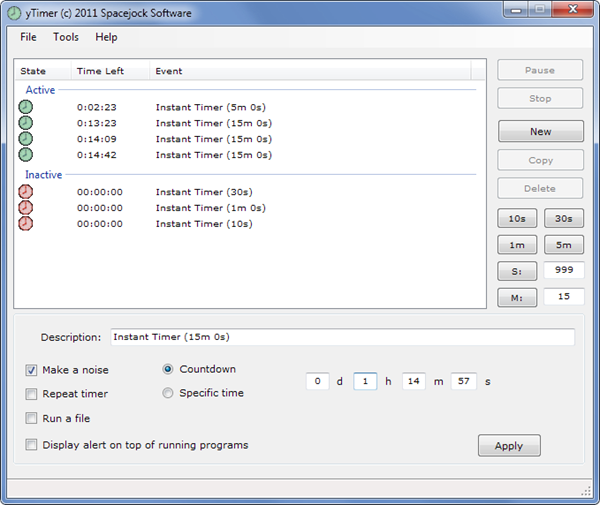Start a 5m instant timer

click(564, 245)
